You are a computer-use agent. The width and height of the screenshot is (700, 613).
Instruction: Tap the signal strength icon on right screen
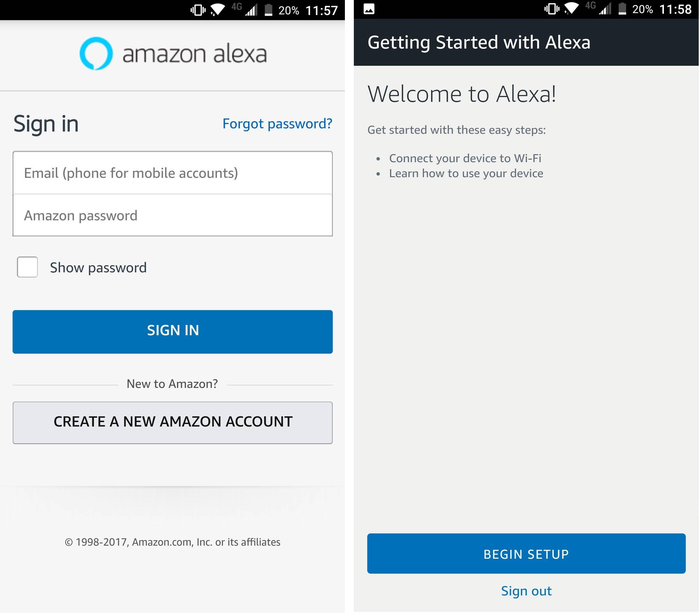[x=605, y=9]
